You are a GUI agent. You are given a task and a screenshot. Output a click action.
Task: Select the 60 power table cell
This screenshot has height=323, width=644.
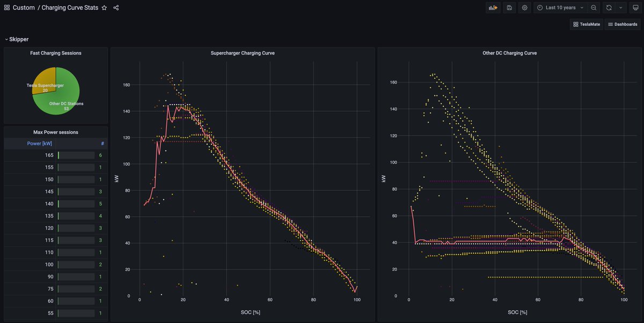[x=30, y=301]
